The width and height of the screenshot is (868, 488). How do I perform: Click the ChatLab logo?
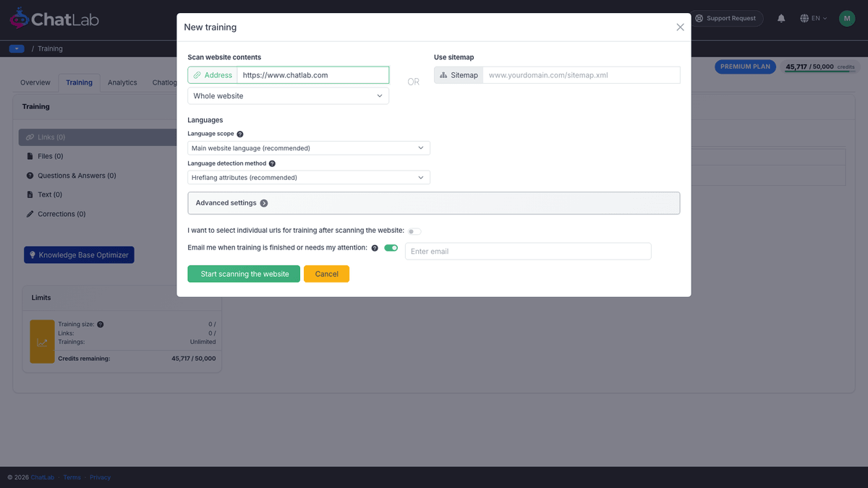pos(54,18)
